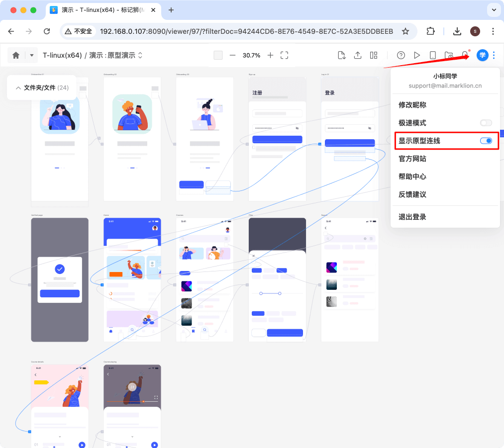Click 帮助中心 in the menu
Image resolution: width=504 pixels, height=448 pixels.
(412, 177)
